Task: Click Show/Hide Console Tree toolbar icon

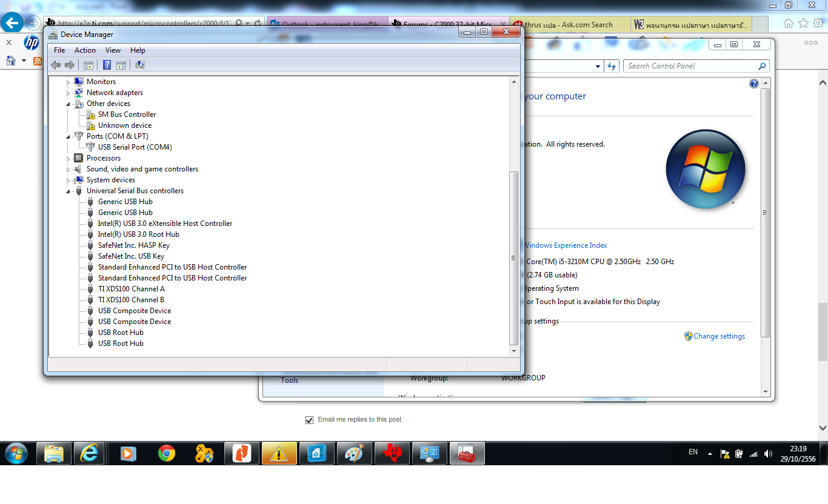Action: point(88,65)
